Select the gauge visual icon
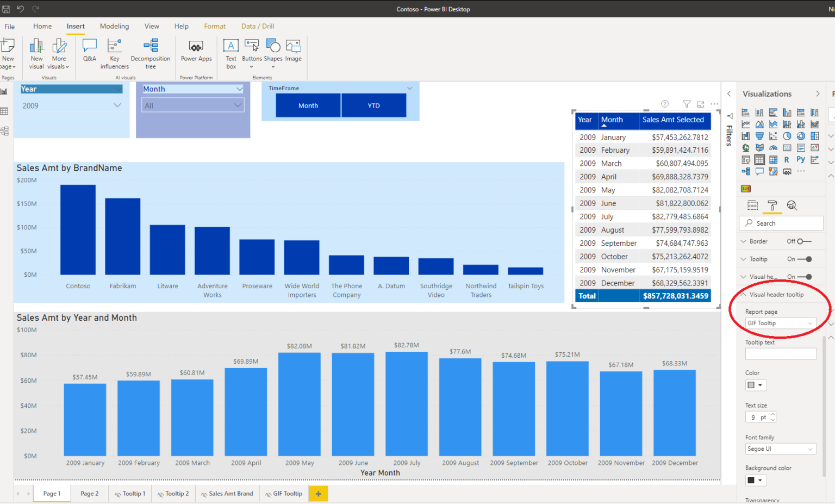Screen dimensions: 835x504 tap(773, 148)
